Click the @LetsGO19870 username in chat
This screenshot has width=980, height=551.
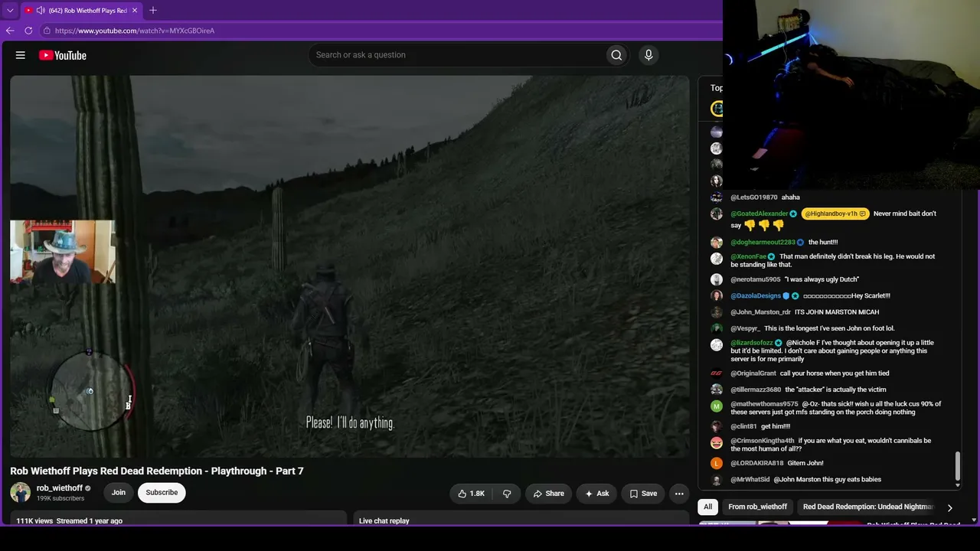pyautogui.click(x=754, y=197)
